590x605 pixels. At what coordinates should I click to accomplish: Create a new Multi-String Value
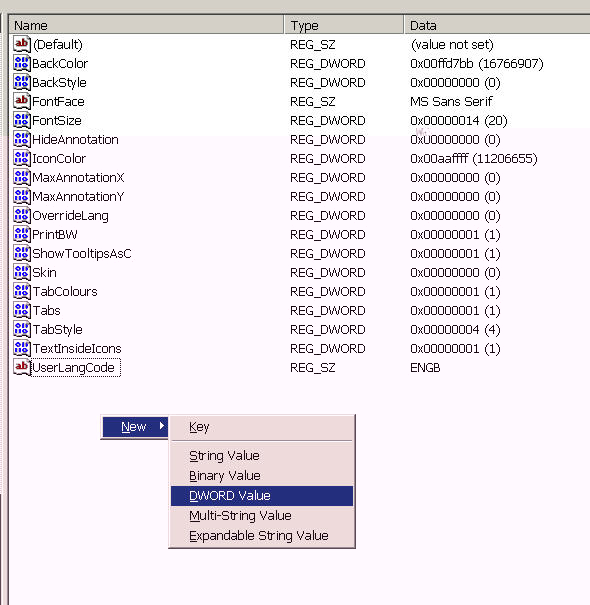click(x=262, y=516)
